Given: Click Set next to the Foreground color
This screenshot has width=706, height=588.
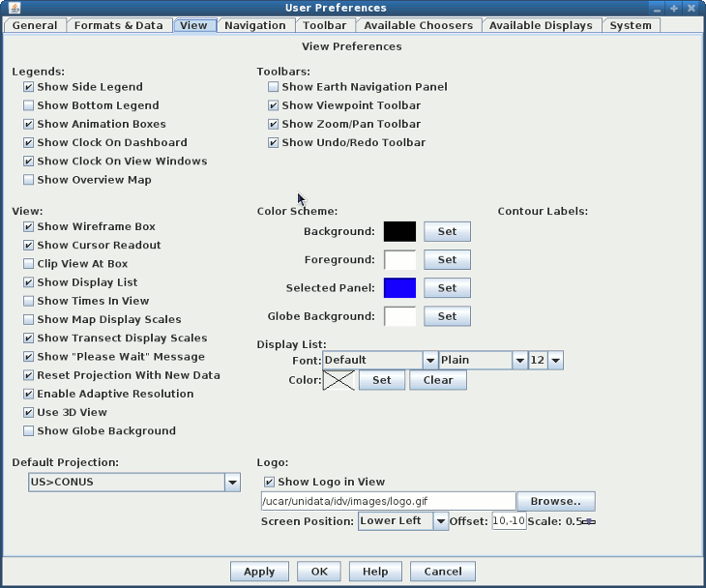Looking at the screenshot, I should [x=447, y=259].
